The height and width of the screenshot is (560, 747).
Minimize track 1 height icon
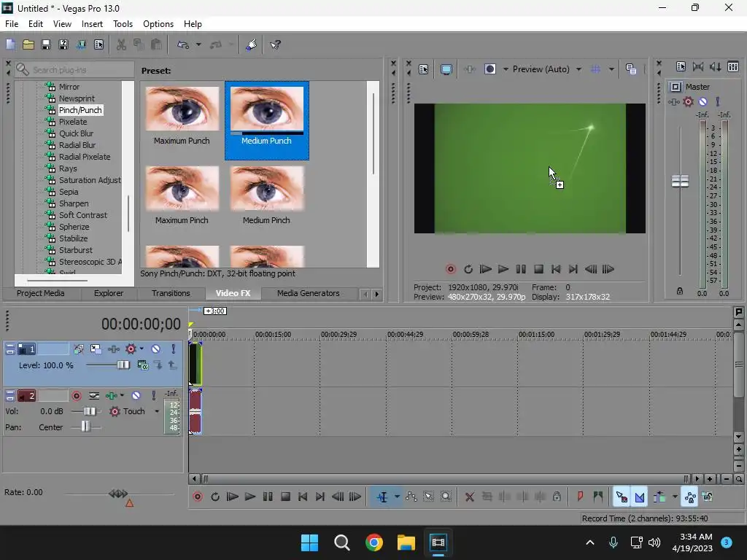(10, 349)
